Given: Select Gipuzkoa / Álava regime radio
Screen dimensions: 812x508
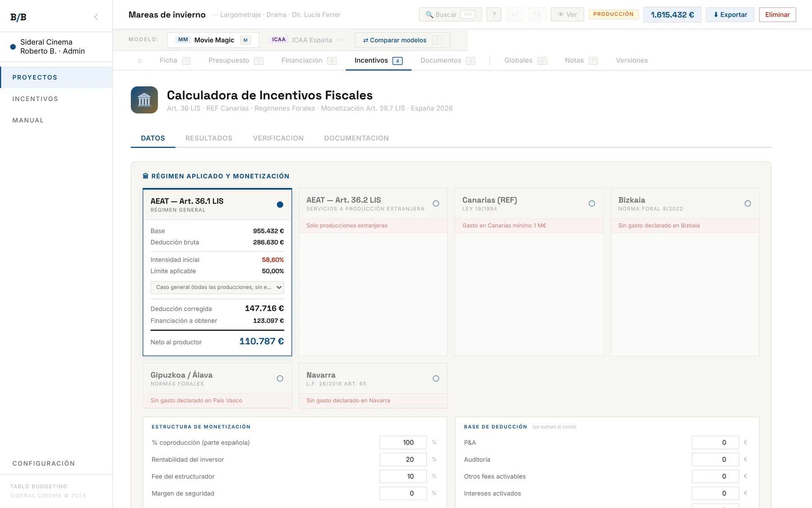Looking at the screenshot, I should (280, 378).
